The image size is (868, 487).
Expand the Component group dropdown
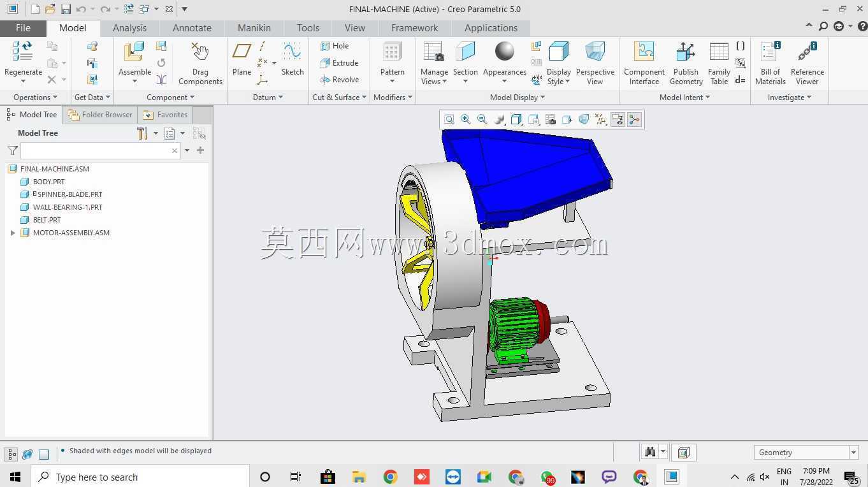170,98
